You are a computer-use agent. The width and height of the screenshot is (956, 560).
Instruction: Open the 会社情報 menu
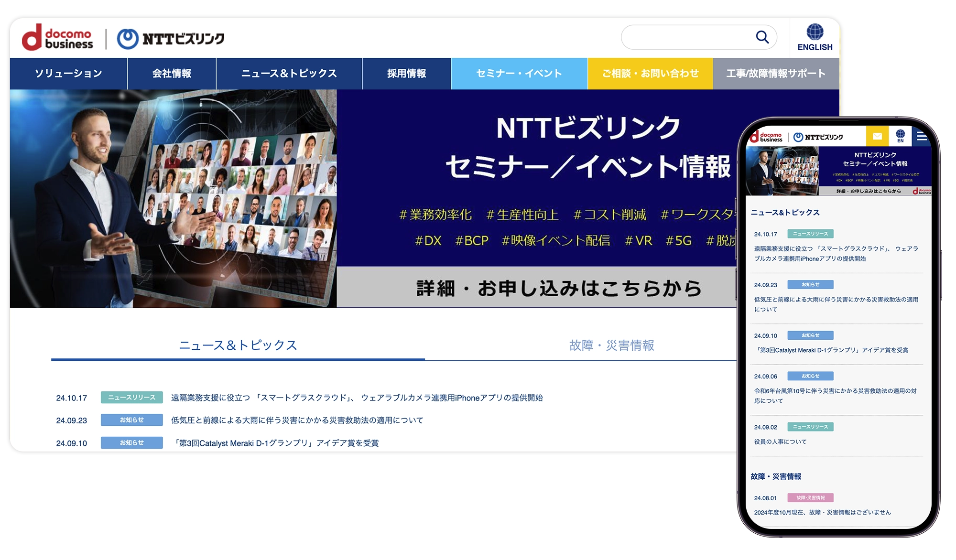pyautogui.click(x=172, y=74)
